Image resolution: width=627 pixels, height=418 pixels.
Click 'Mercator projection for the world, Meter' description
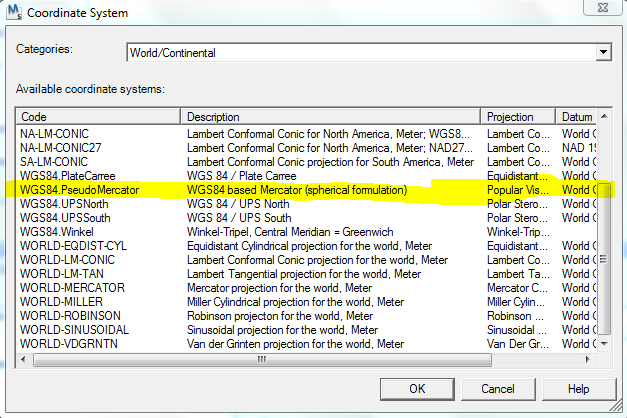click(x=280, y=288)
